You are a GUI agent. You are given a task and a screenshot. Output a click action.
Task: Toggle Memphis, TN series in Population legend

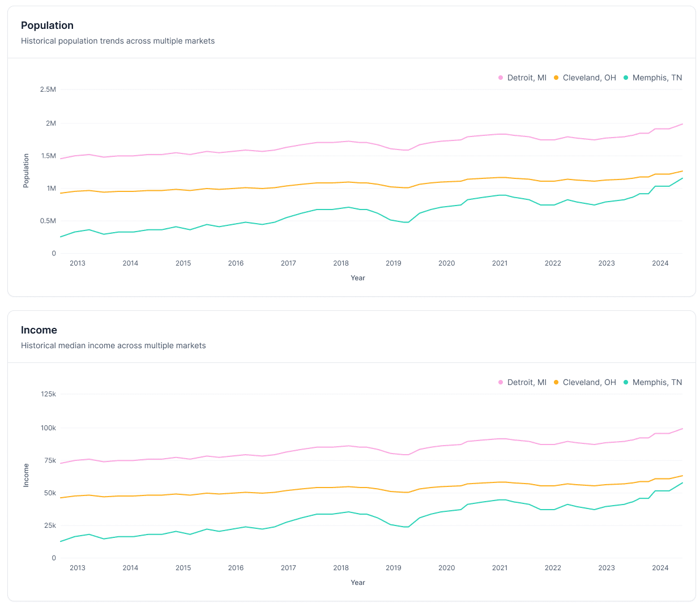coord(652,78)
